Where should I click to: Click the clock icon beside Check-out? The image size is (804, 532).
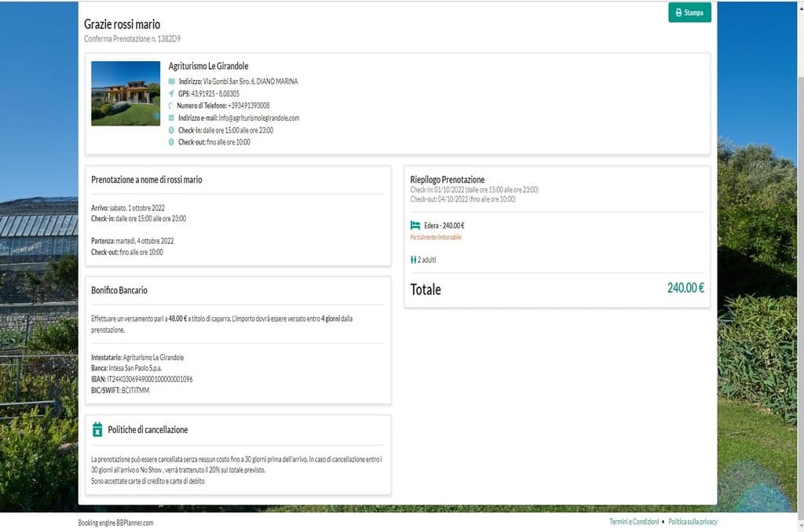pos(172,142)
